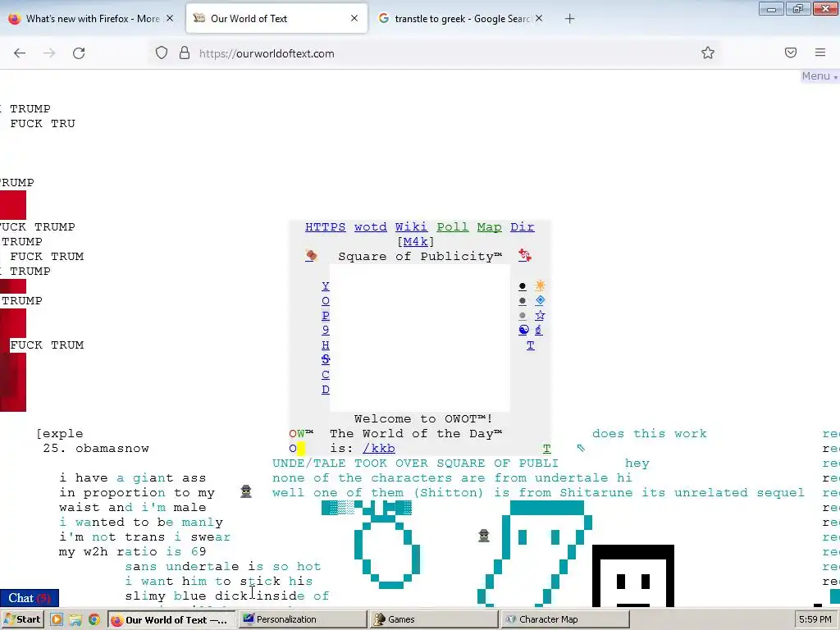Screen dimensions: 840x630
Task: Open tracking protection shield panel
Action: tap(162, 53)
